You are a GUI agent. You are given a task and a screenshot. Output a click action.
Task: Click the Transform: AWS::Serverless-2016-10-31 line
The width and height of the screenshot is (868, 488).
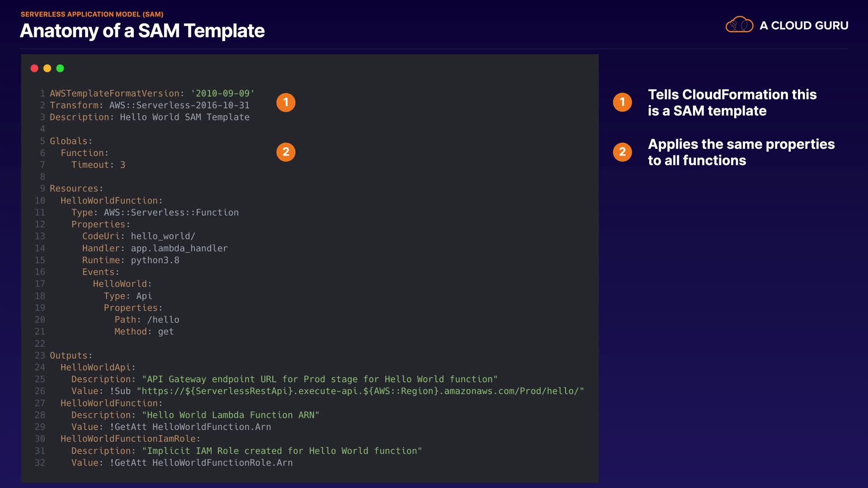149,105
